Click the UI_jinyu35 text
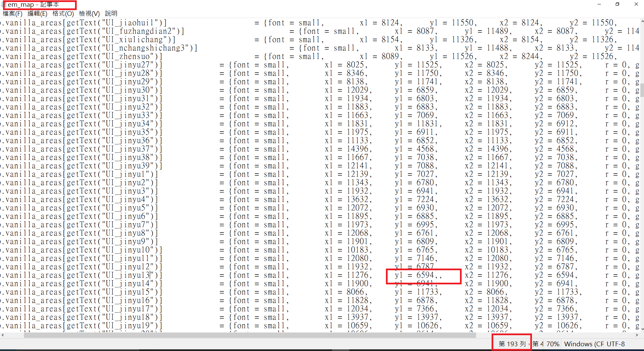 click(x=128, y=132)
